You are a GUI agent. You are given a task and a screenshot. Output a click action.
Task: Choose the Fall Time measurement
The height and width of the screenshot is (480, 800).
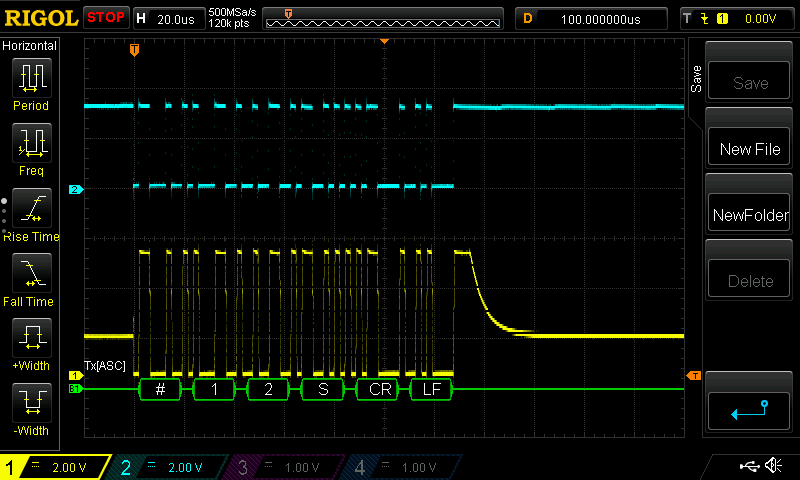tap(31, 274)
